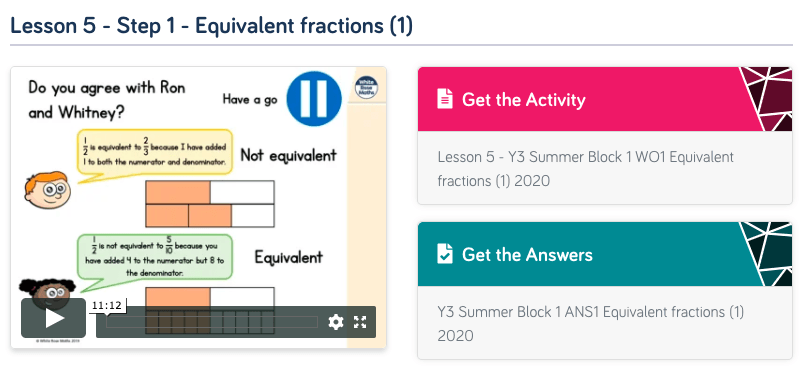Open Lesson 5 - Y3 Summer Block 1 WO1 worksheet link
Image resolution: width=809 pixels, height=384 pixels.
pyautogui.click(x=585, y=169)
